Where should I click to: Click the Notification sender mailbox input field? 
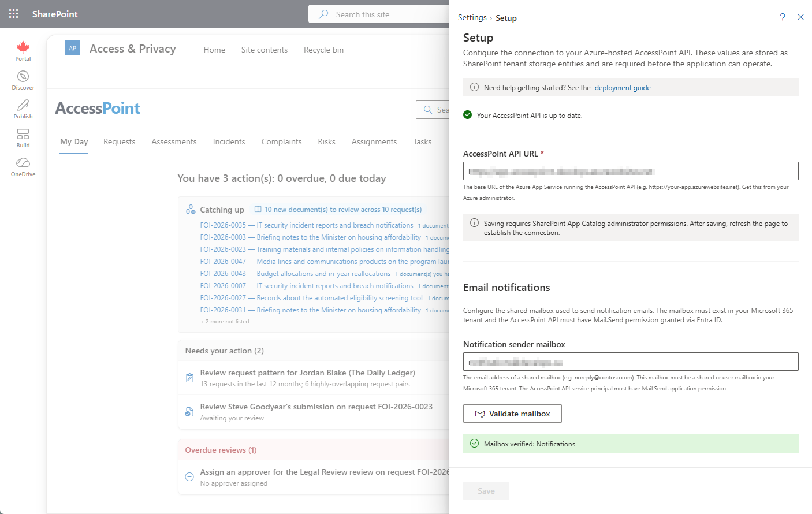(631, 362)
